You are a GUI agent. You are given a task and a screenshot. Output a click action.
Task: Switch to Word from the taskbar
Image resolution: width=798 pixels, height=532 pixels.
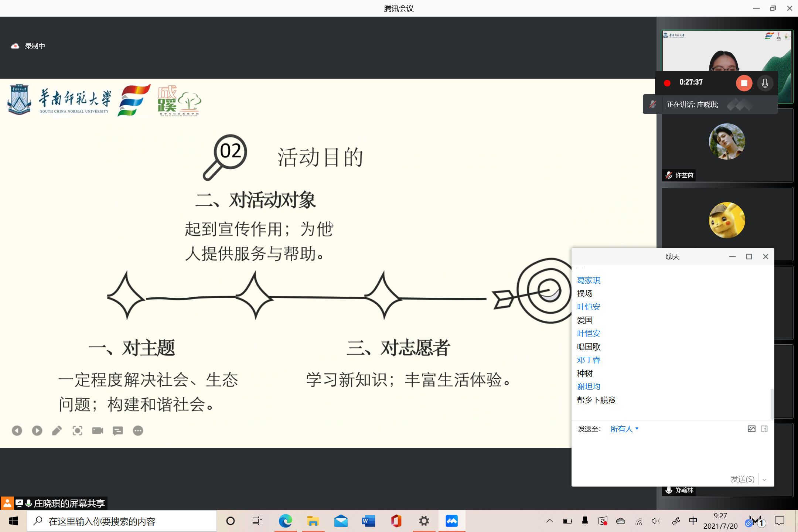tap(368, 521)
